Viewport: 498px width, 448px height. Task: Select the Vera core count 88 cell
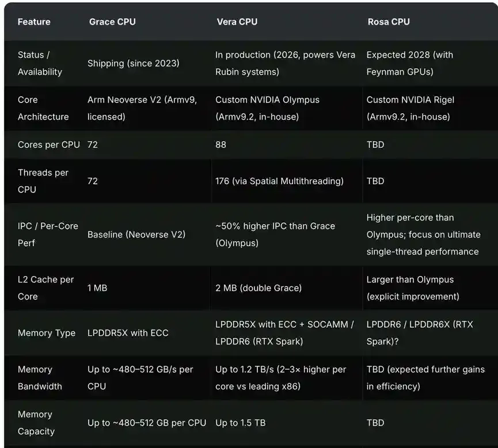[221, 145]
